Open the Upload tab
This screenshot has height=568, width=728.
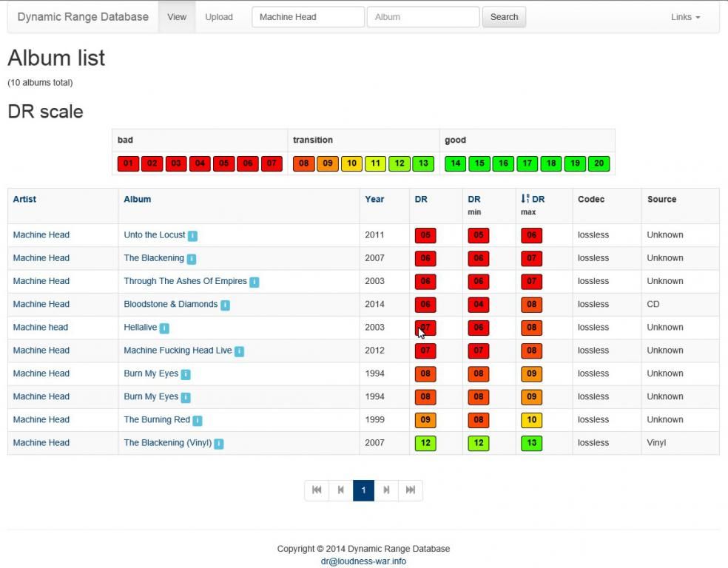point(219,17)
